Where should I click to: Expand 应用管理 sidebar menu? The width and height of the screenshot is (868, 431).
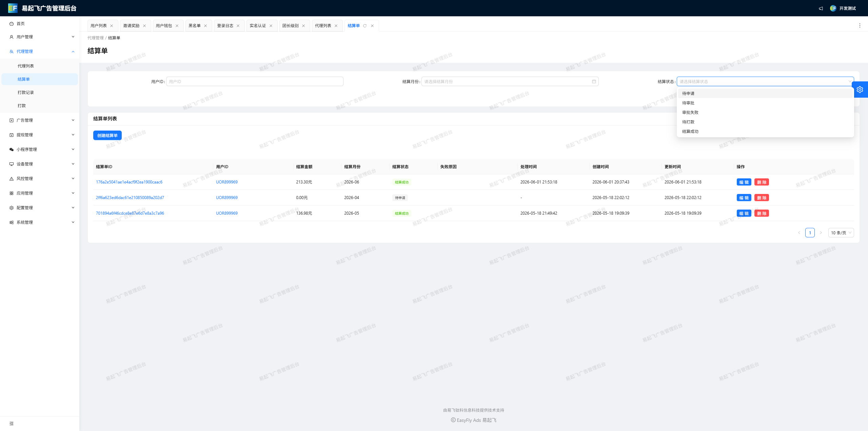40,193
